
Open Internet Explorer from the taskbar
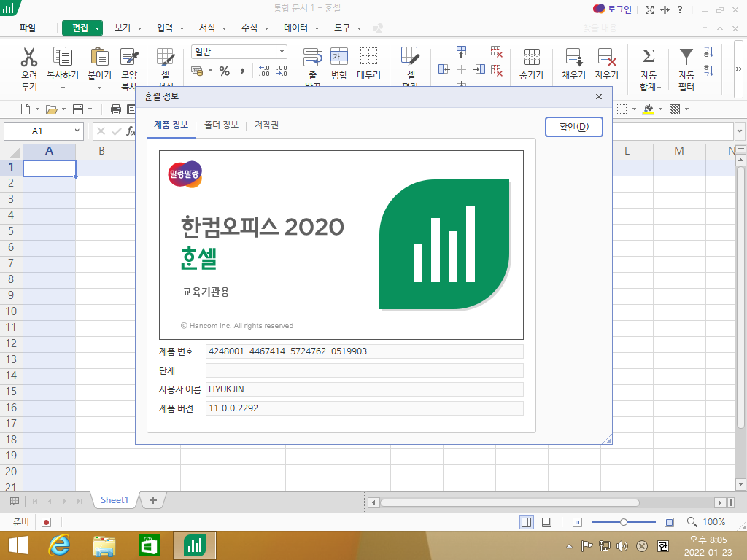click(x=59, y=545)
